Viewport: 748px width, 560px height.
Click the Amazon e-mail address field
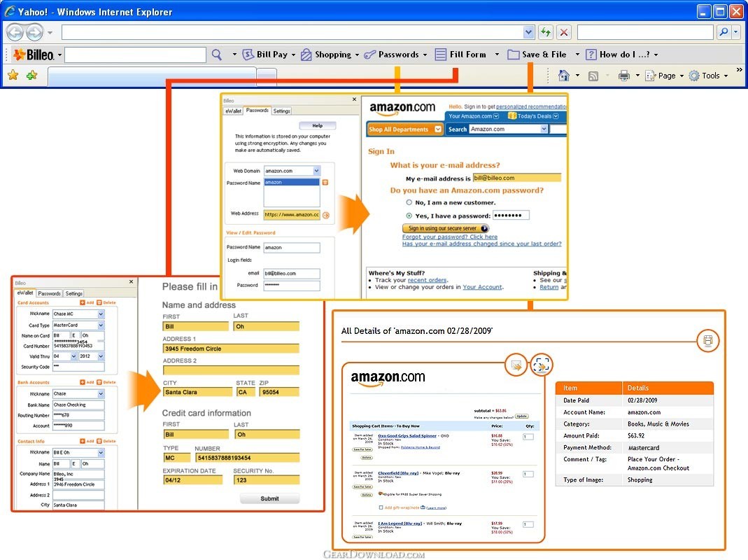tap(516, 178)
